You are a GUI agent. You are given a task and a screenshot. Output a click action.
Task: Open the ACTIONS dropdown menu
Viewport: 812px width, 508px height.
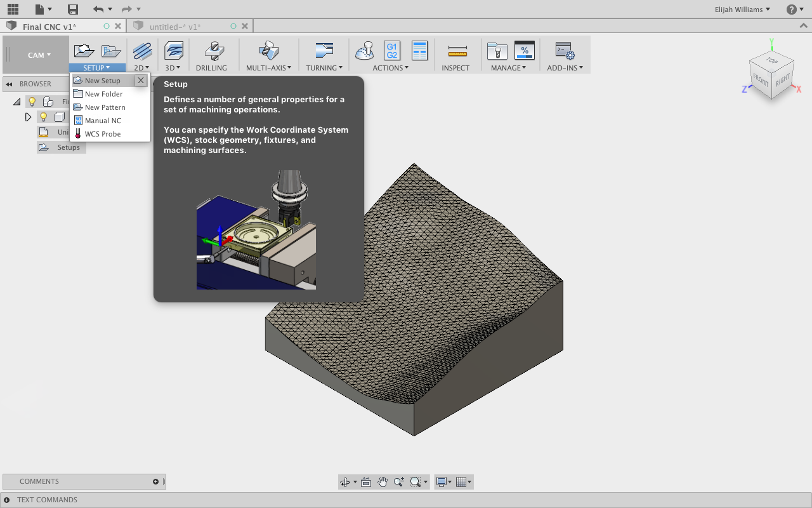[x=391, y=68]
